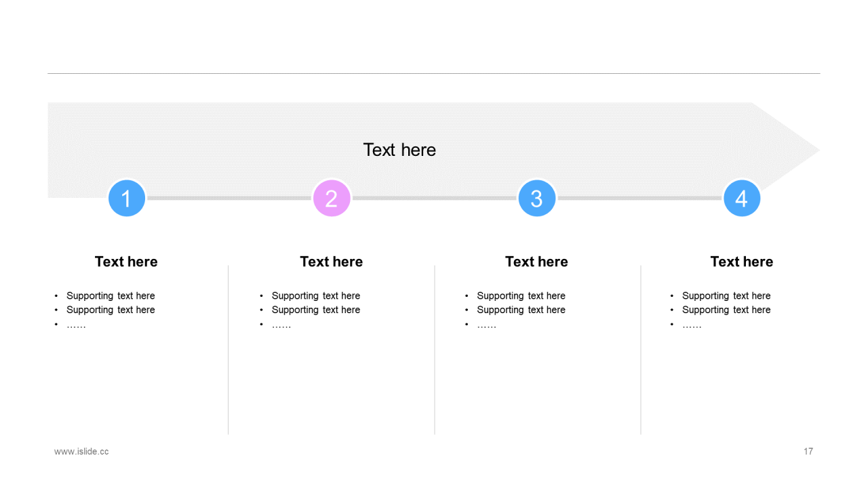Click the connector line between circles 3 and 4
The height and width of the screenshot is (488, 868).
click(639, 198)
